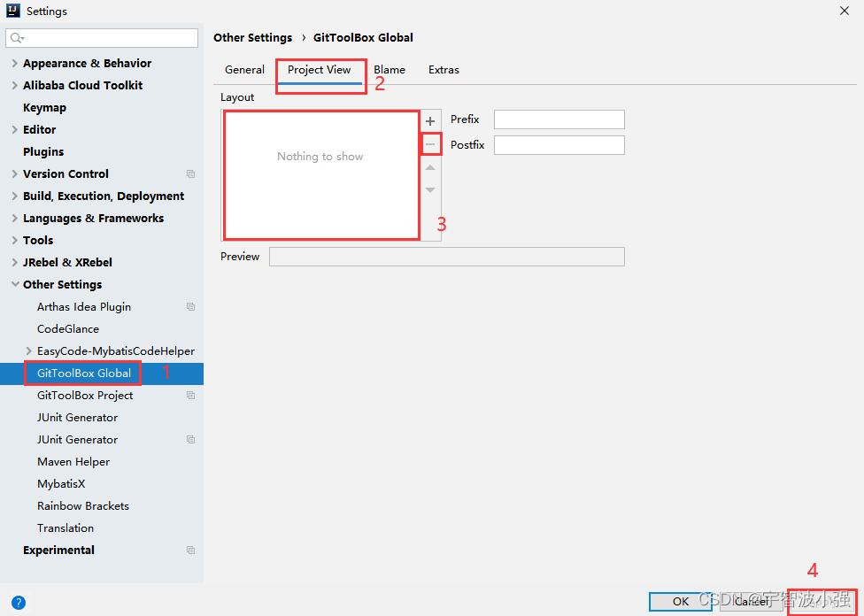Viewport: 864px width, 616px height.
Task: Switch to the General tab
Action: (x=244, y=70)
